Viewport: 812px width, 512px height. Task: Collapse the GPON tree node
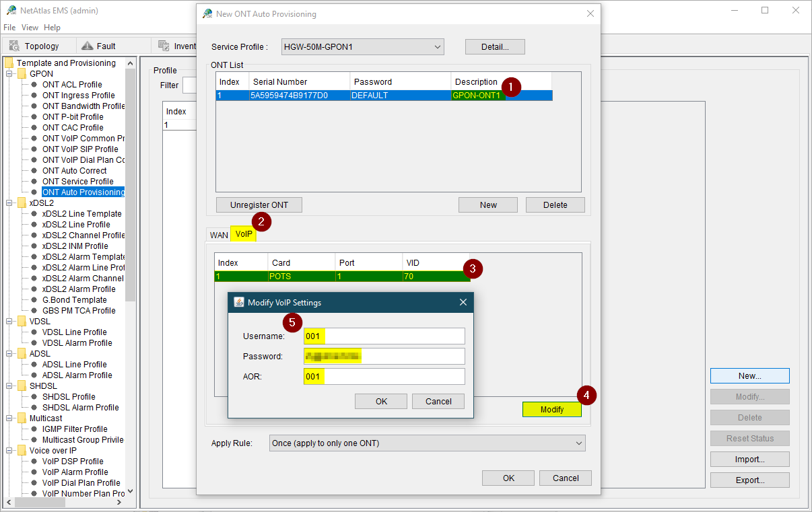10,74
